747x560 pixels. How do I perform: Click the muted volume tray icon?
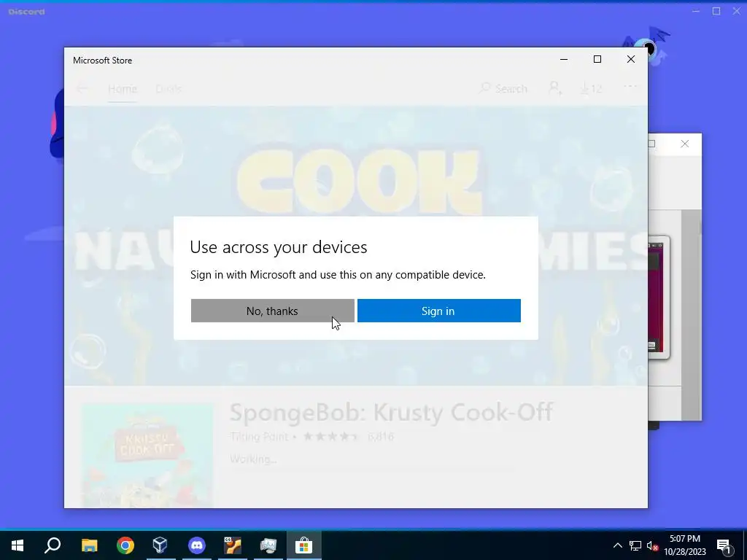tap(652, 545)
